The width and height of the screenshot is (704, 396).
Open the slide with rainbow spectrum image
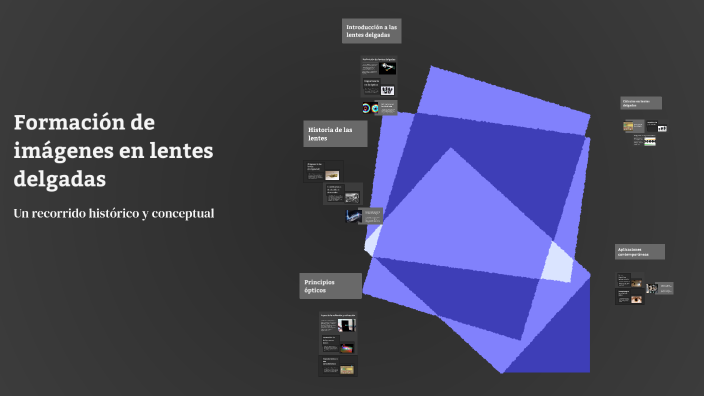(x=338, y=344)
